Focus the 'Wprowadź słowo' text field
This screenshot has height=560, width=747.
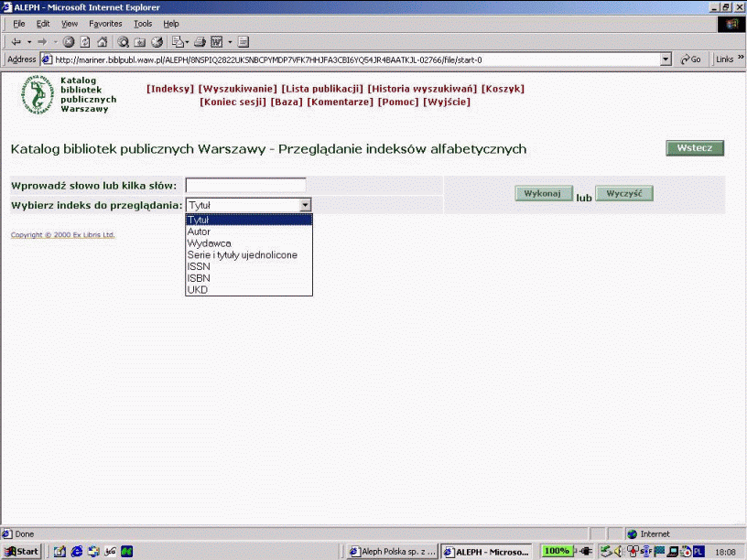(x=245, y=186)
